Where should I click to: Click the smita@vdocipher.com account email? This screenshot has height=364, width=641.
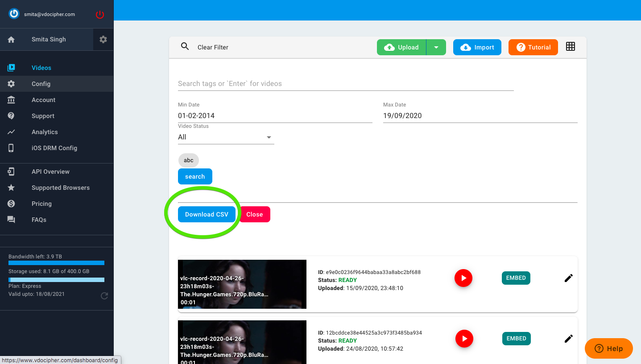[50, 14]
